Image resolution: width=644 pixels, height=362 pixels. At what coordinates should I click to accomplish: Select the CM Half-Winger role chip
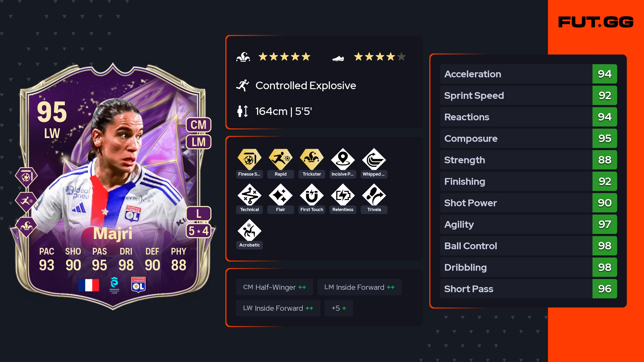(275, 287)
